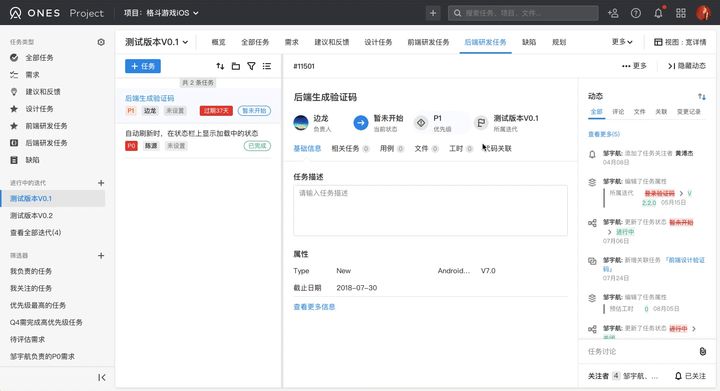Open the apps grid icon

pyautogui.click(x=681, y=13)
